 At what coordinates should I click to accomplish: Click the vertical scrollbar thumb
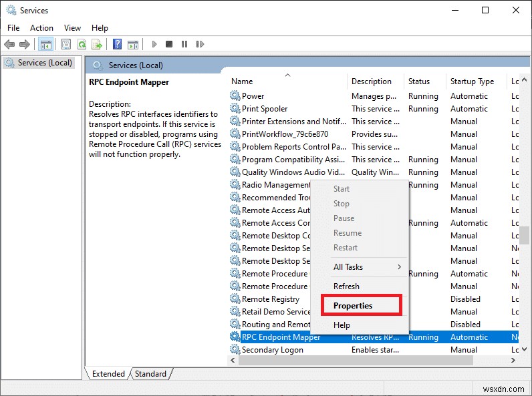[524, 235]
